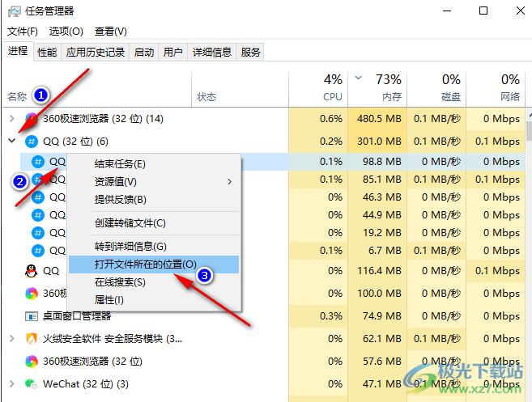The width and height of the screenshot is (532, 402).
Task: Sort by the 磁盘 column header
Action: [x=436, y=90]
